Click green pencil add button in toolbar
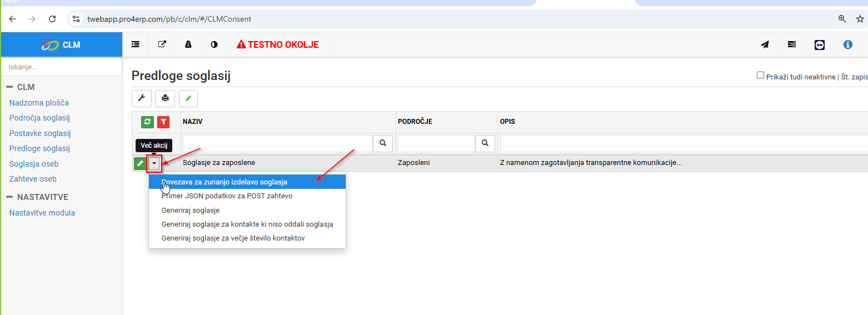Viewport: 868px width, 315px height. pos(188,98)
